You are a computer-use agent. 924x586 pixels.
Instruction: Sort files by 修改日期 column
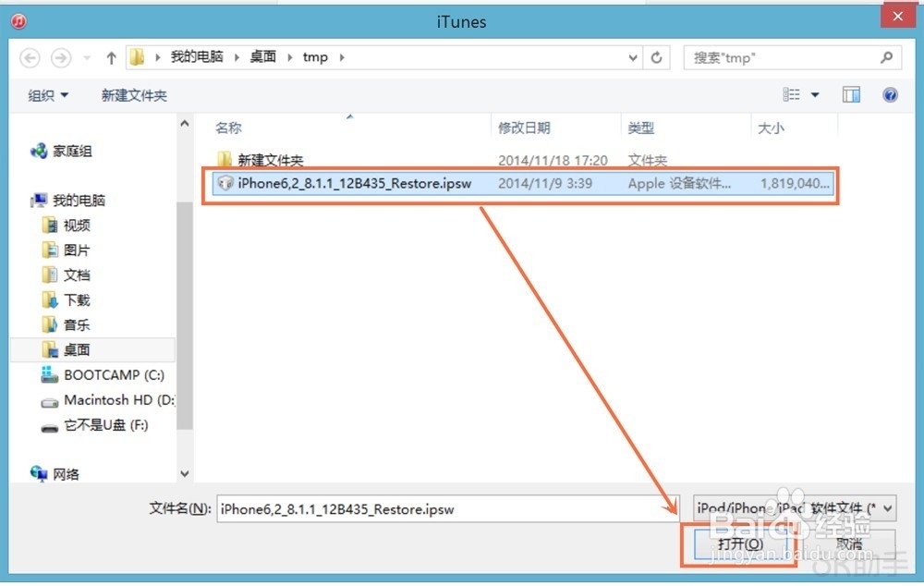pos(524,128)
